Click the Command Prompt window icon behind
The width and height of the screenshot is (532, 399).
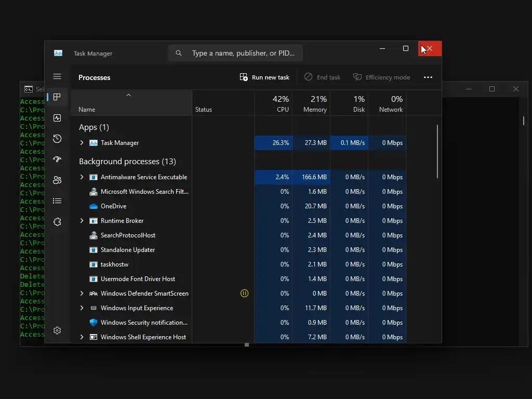[29, 89]
